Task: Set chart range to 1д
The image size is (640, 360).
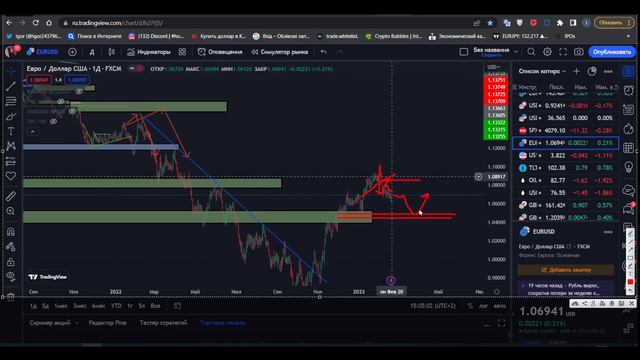Action: 33,306
